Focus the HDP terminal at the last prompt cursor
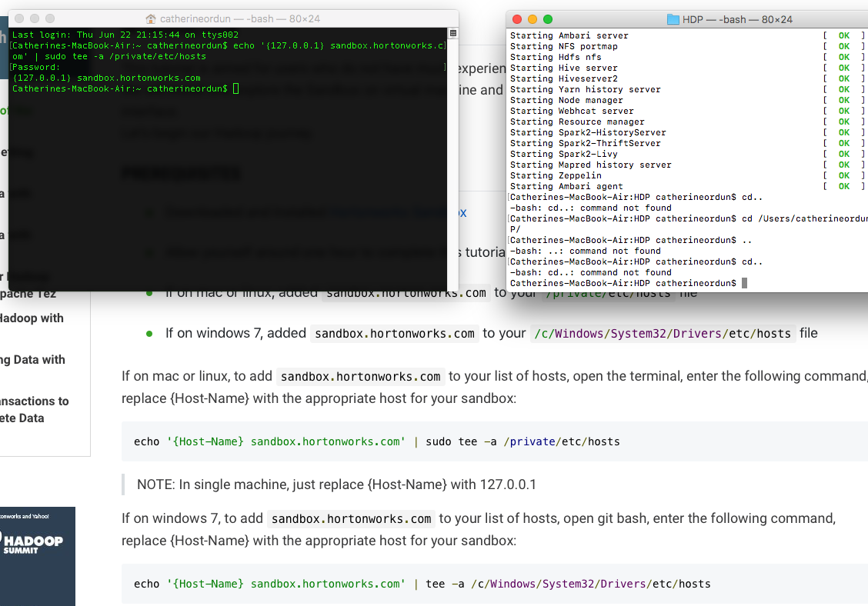The height and width of the screenshot is (606, 868). coord(744,284)
